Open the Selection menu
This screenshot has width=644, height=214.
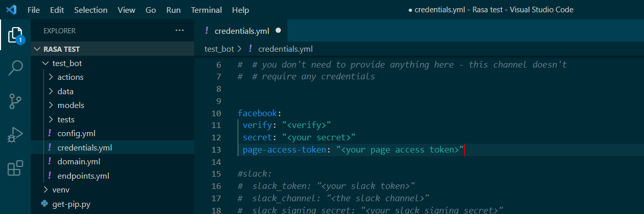pos(90,10)
